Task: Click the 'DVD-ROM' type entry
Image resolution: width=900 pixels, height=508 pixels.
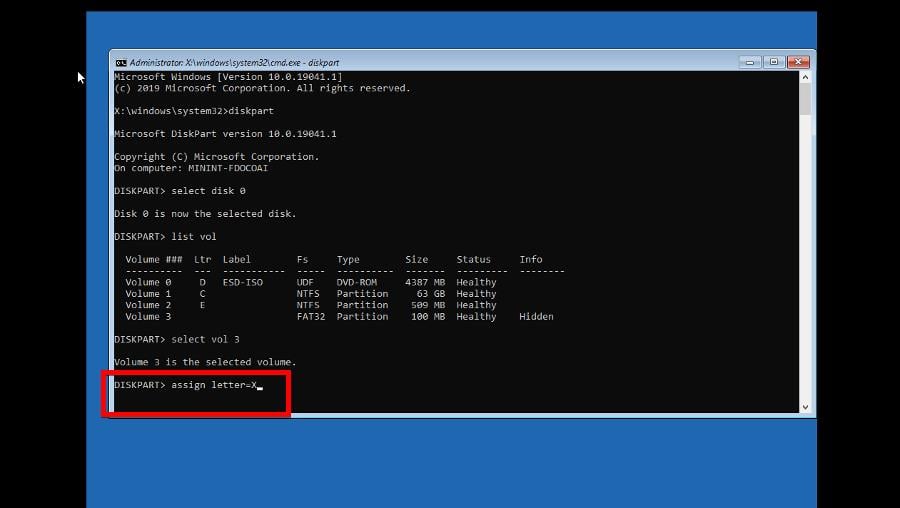Action: pyautogui.click(x=356, y=282)
